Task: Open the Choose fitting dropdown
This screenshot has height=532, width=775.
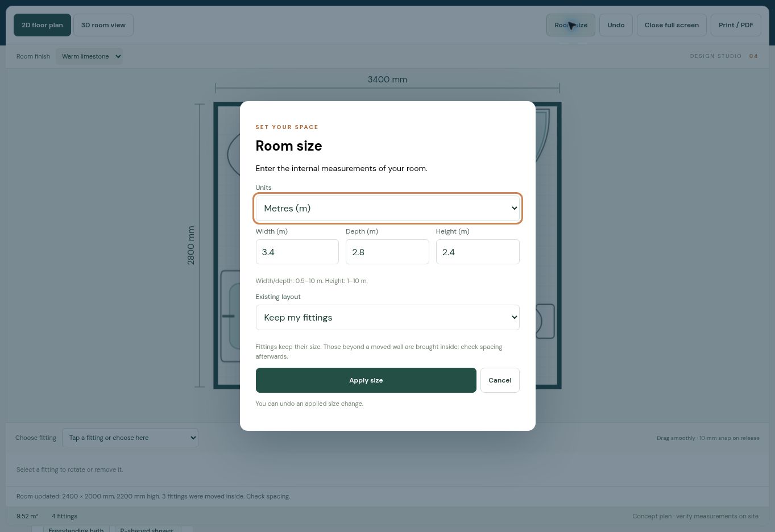Action: point(130,438)
